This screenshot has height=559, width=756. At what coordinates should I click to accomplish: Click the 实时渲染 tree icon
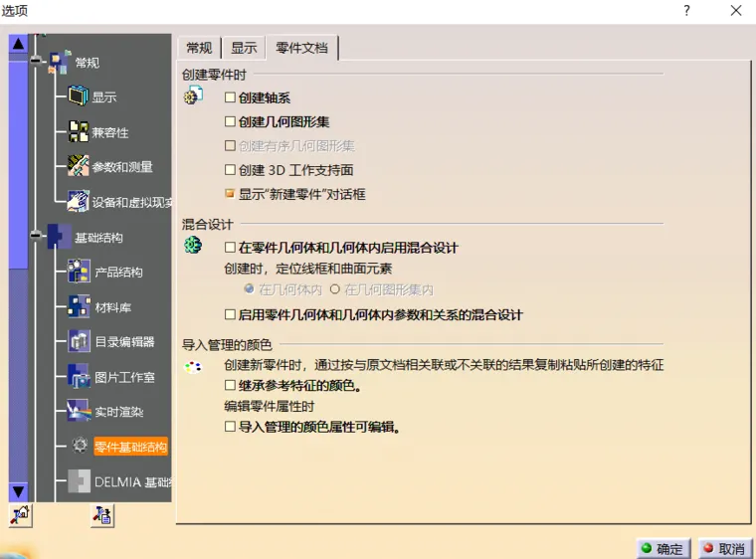[79, 411]
